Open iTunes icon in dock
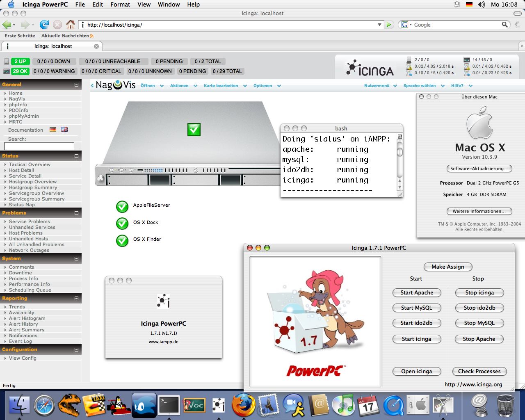525x420 pixels. point(344,405)
